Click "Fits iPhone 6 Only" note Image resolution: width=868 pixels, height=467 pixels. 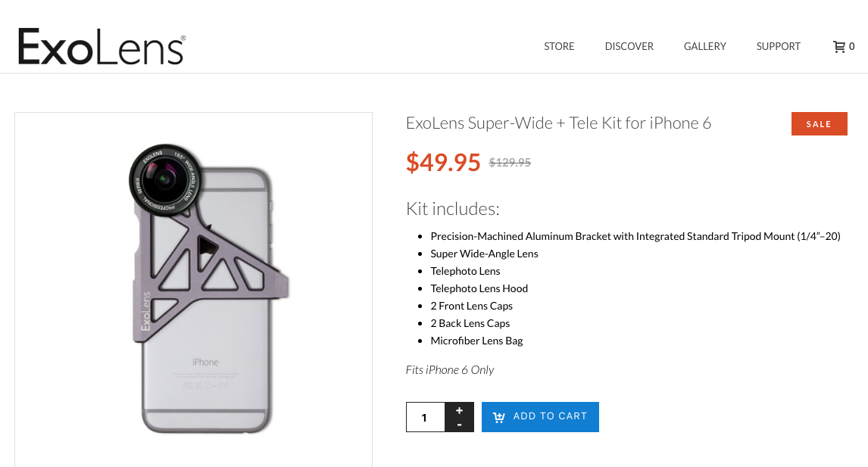tap(450, 370)
